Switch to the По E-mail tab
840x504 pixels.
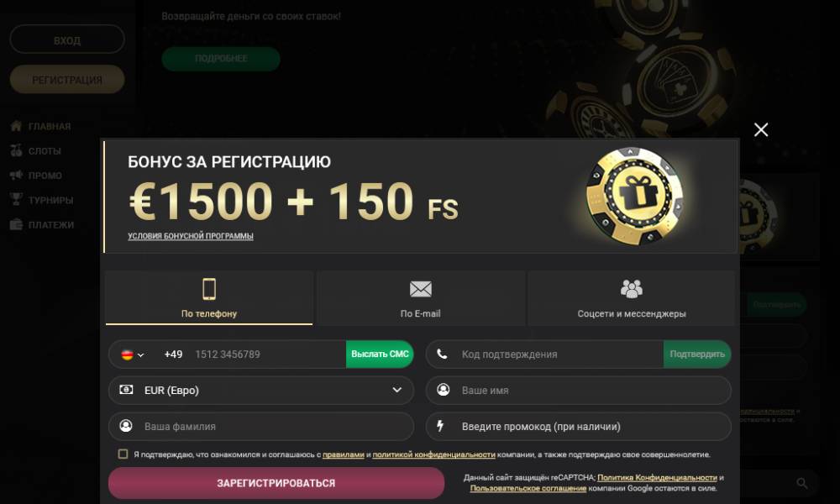pyautogui.click(x=421, y=298)
